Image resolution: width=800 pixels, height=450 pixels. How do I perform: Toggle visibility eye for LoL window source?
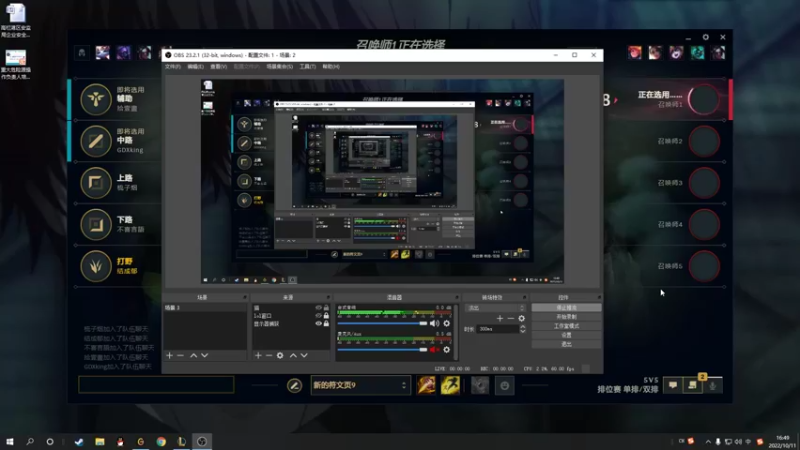click(x=318, y=316)
